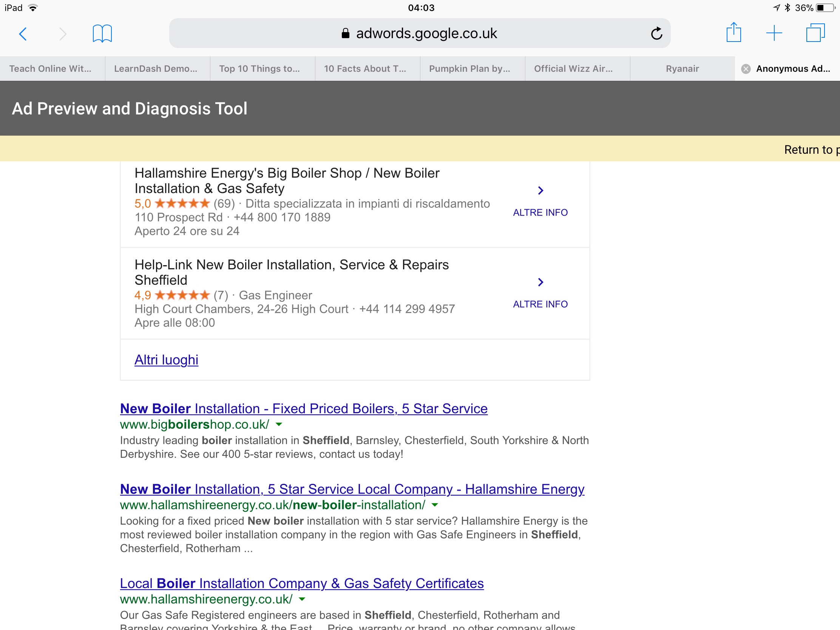840x630 pixels.
Task: Tap the Safari forward arrow
Action: pyautogui.click(x=63, y=34)
